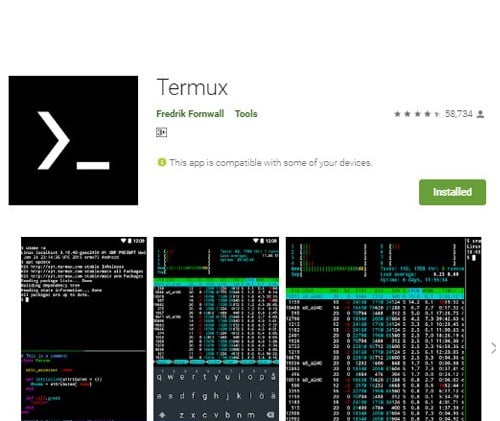Click the 3+ content rating badge

(x=161, y=132)
